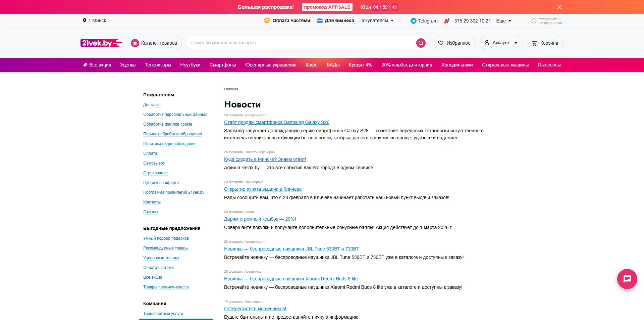The width and height of the screenshot is (644, 320).
Task: Expand the Еще dropdown menu
Action: tap(503, 21)
